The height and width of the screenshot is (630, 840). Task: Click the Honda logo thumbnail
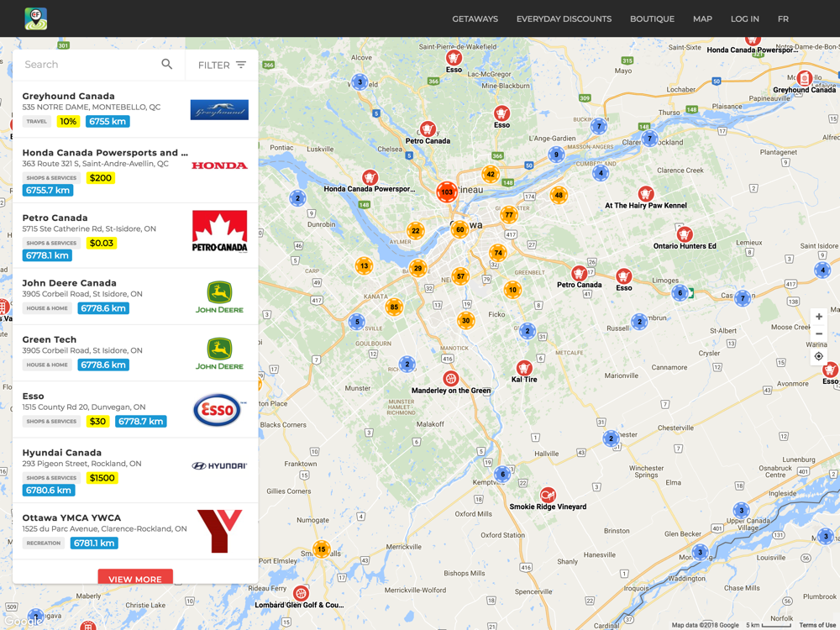coord(219,165)
